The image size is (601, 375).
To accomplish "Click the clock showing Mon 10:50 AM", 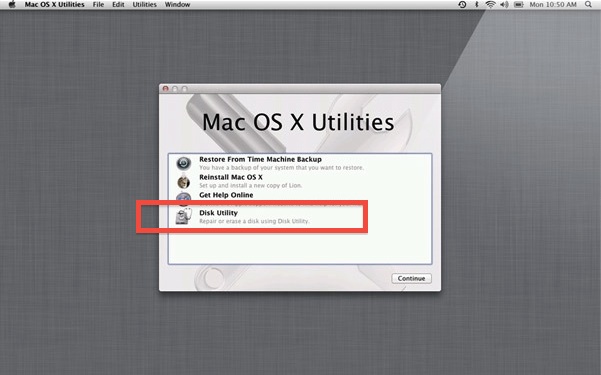I will pos(553,5).
